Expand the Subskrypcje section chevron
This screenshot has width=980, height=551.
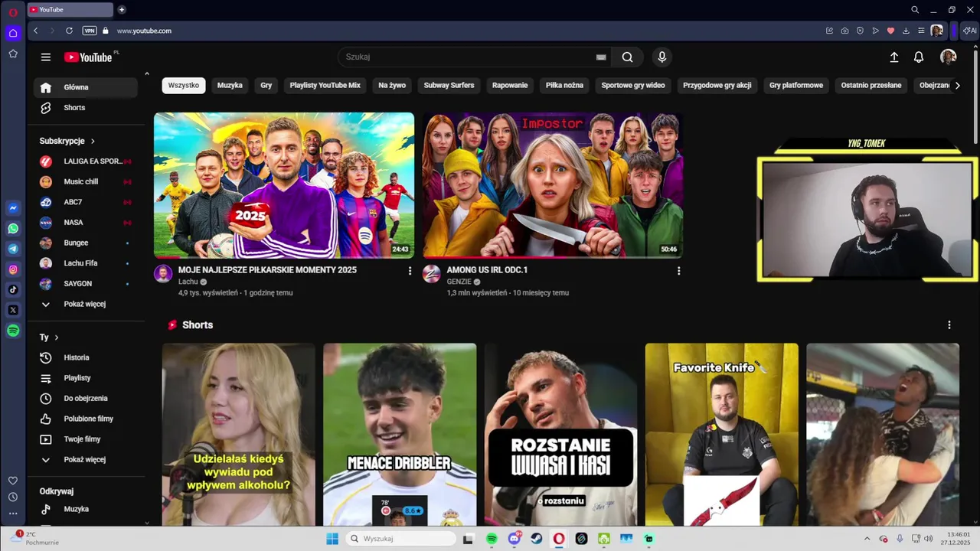pos(93,142)
